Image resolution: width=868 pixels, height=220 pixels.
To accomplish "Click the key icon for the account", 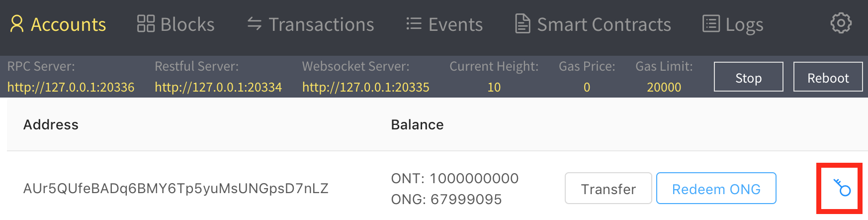I will click(842, 188).
